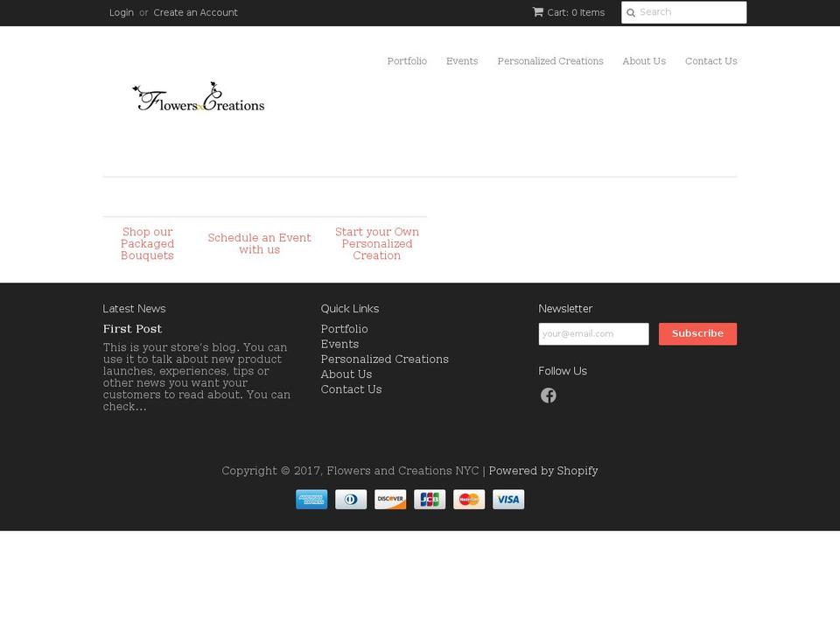Click Create an Account link

(x=195, y=12)
